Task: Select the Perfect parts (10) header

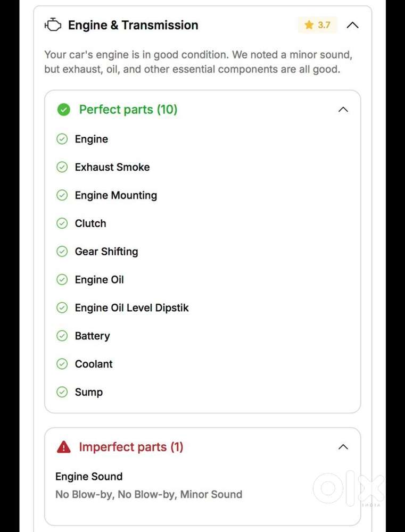Action: point(128,110)
